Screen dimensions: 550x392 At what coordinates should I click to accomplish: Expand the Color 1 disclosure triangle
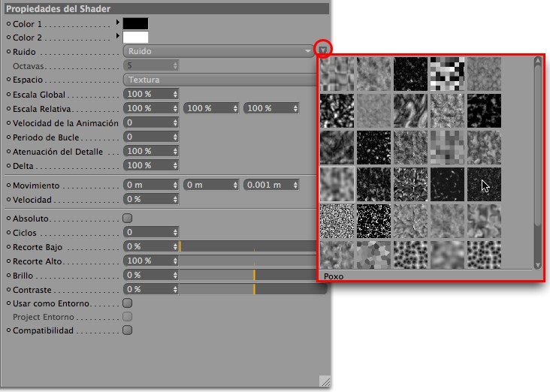click(118, 23)
